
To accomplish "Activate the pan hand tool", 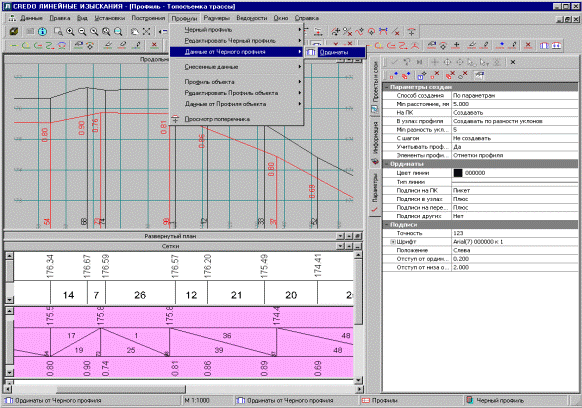I will (x=135, y=32).
